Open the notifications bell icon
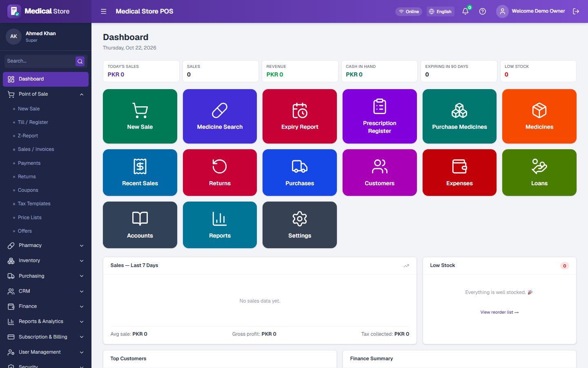This screenshot has height=368, width=588. (465, 11)
